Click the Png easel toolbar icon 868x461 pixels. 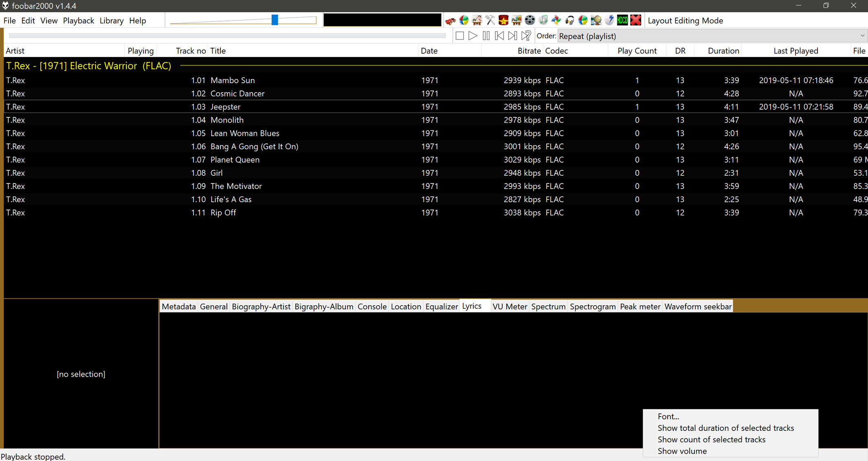pos(516,20)
